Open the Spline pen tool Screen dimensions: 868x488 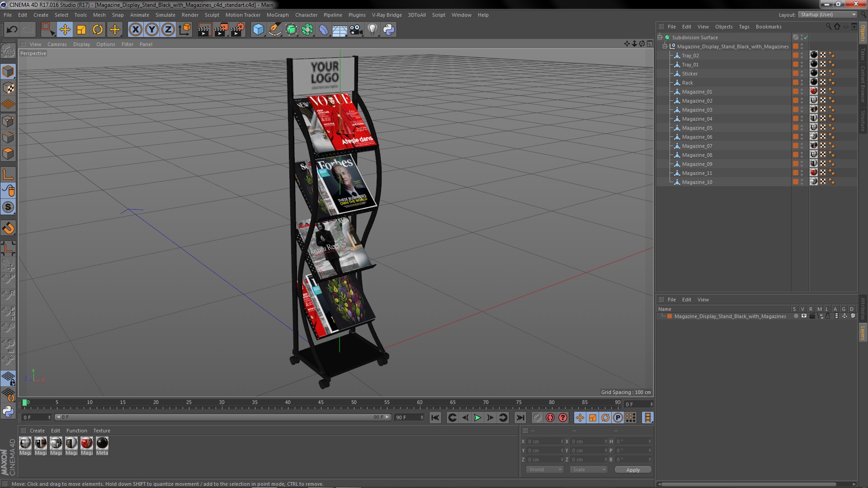point(274,30)
